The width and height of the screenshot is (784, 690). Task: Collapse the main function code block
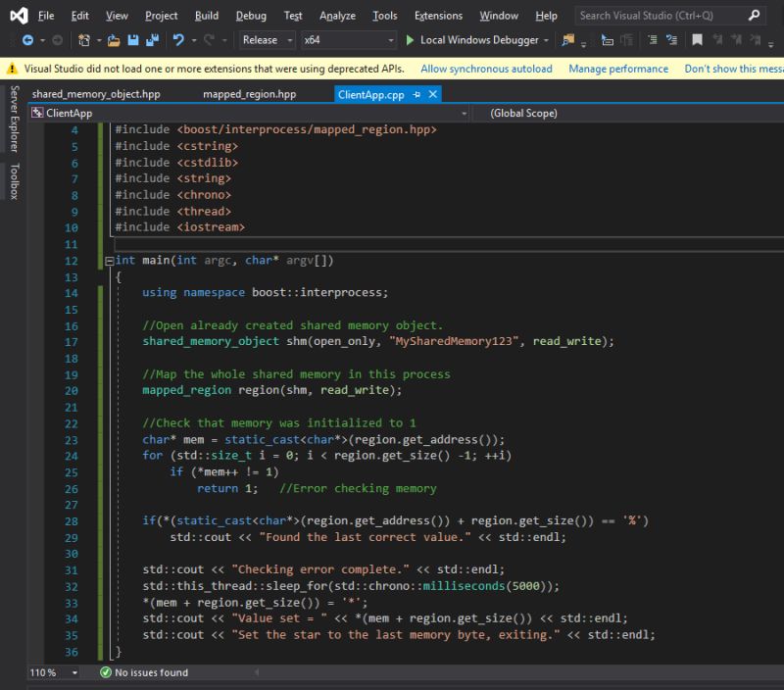[x=108, y=261]
